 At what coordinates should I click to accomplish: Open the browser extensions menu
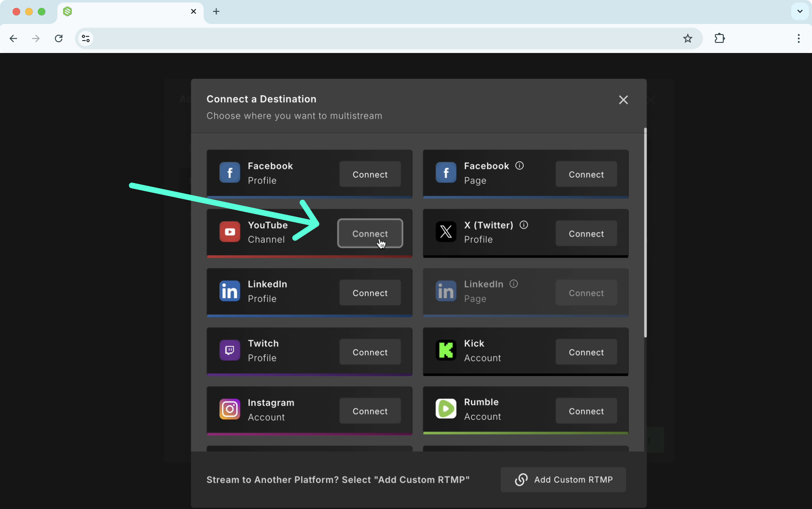pyautogui.click(x=720, y=38)
